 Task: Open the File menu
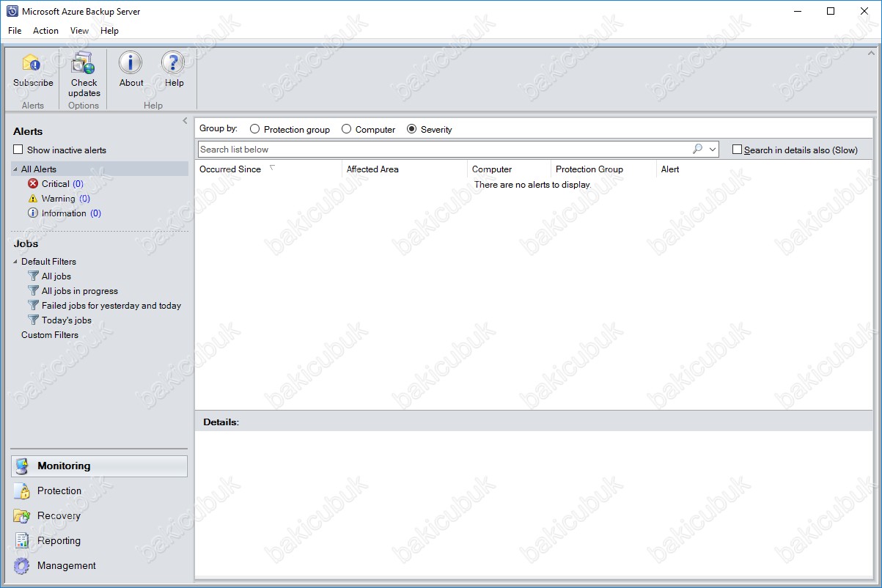pyautogui.click(x=15, y=31)
